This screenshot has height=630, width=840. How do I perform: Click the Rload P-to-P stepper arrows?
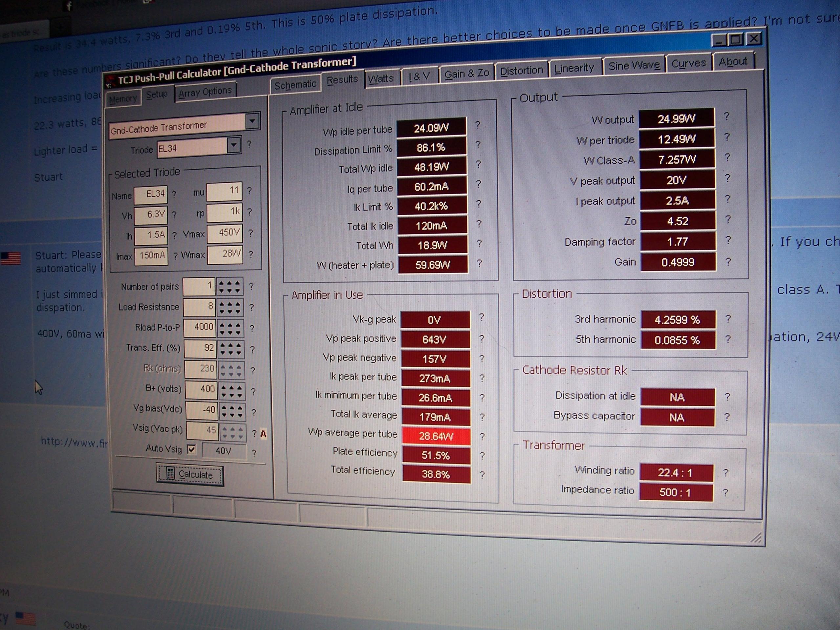[230, 328]
